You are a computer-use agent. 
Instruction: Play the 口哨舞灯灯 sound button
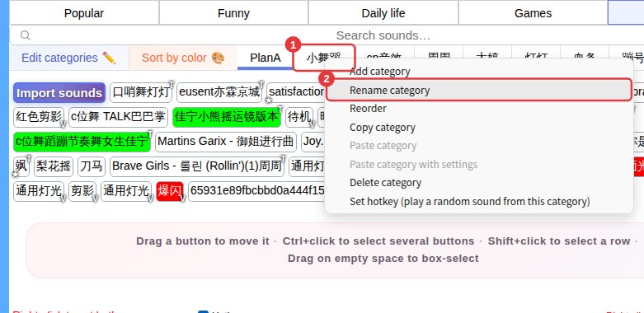tap(141, 93)
